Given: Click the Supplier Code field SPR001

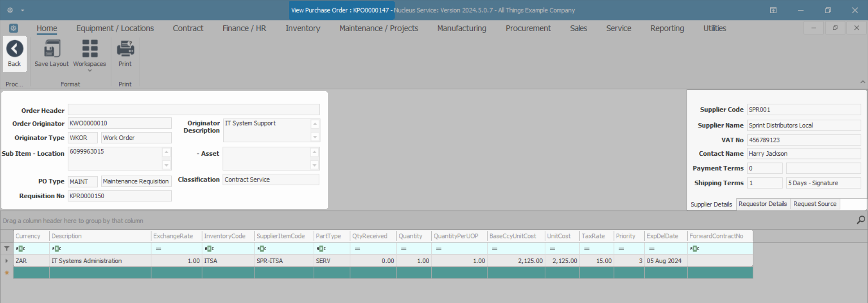Looking at the screenshot, I should point(804,109).
